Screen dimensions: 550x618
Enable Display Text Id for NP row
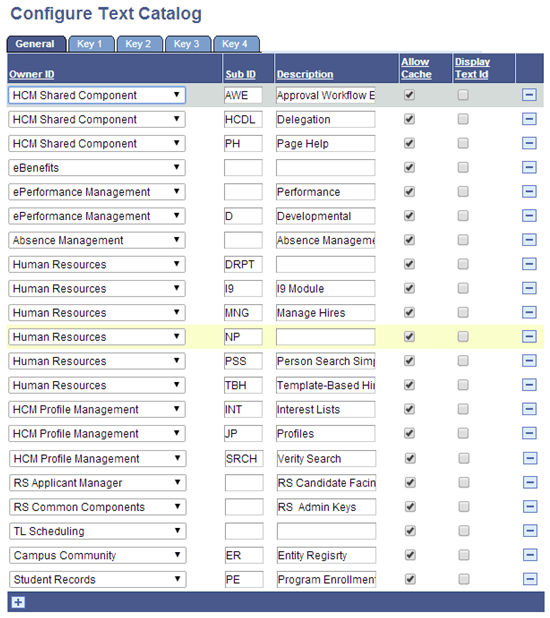point(463,336)
